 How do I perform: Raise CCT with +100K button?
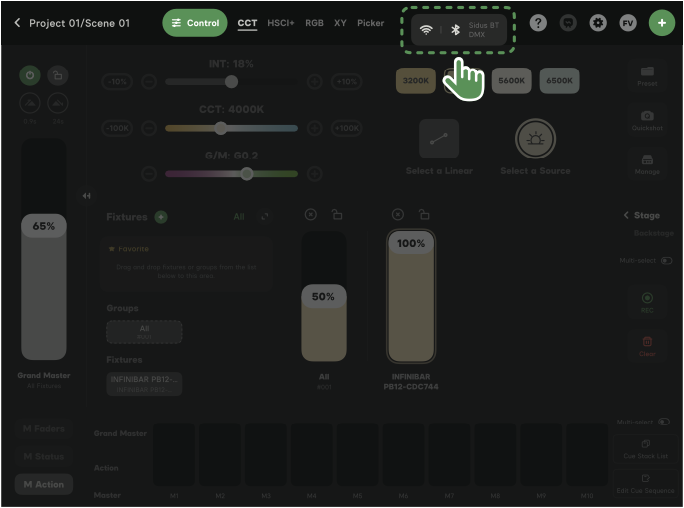pos(347,128)
